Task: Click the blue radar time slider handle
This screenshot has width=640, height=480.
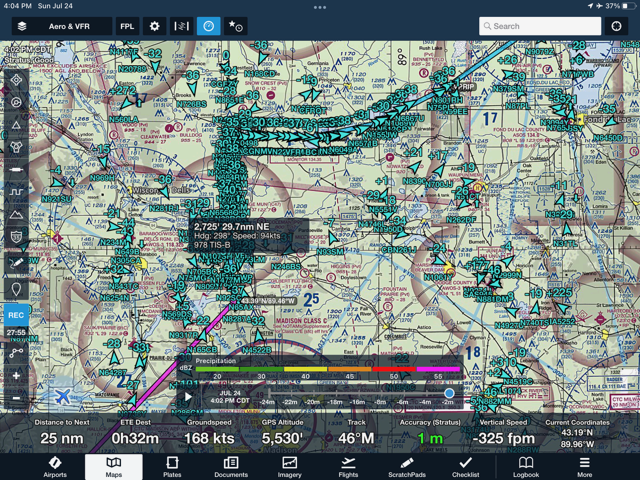Action: tap(449, 393)
